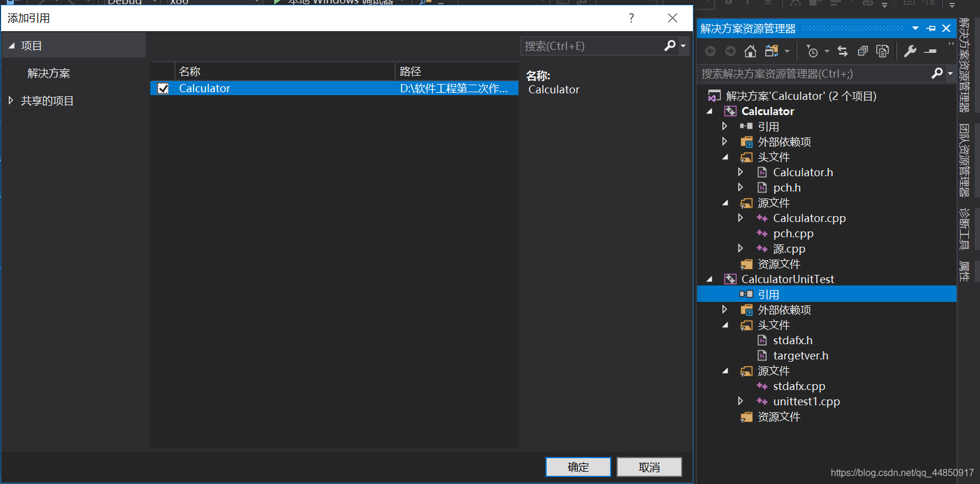Viewport: 980px width, 484px height.
Task: Select the 源.cpp file icon
Action: click(762, 248)
